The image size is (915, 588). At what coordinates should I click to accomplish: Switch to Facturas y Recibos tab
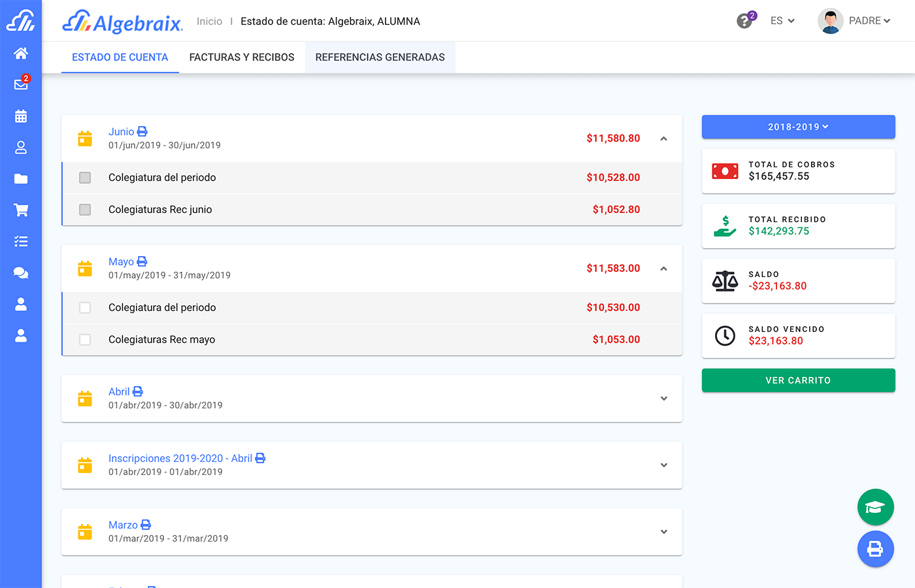pos(242,57)
